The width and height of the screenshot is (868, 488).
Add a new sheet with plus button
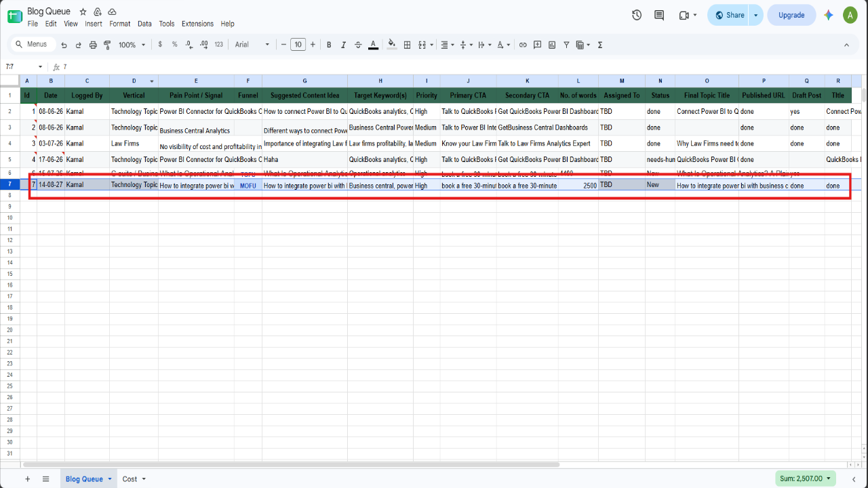click(28, 479)
